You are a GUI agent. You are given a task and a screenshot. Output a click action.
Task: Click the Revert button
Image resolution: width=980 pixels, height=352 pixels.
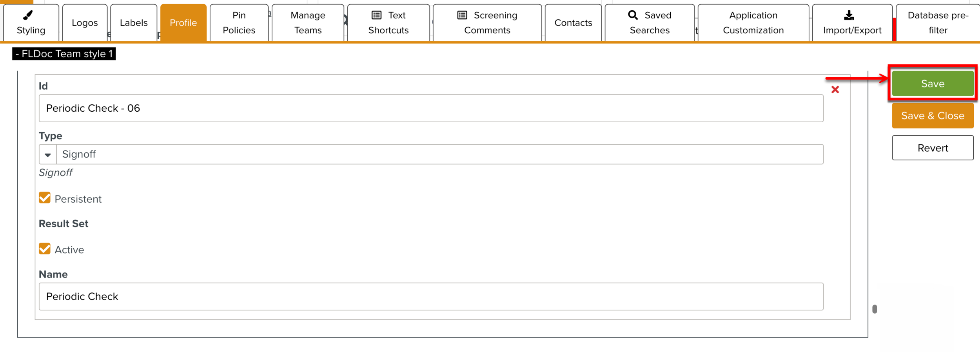tap(932, 148)
